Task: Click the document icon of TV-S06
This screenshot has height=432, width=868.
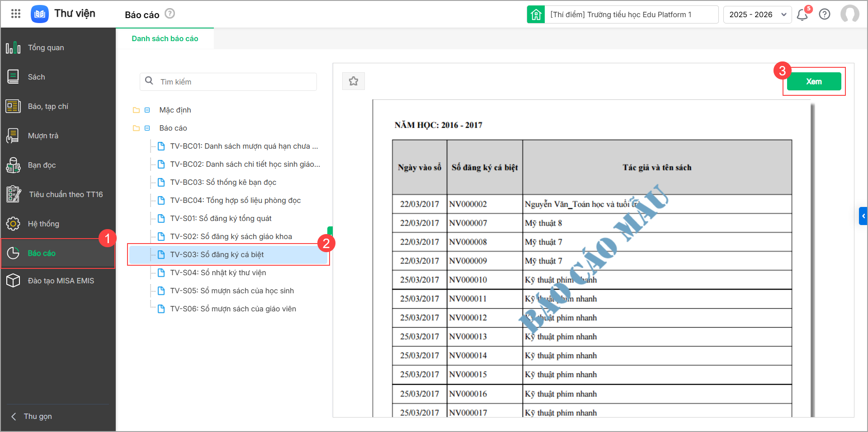Action: 161,309
